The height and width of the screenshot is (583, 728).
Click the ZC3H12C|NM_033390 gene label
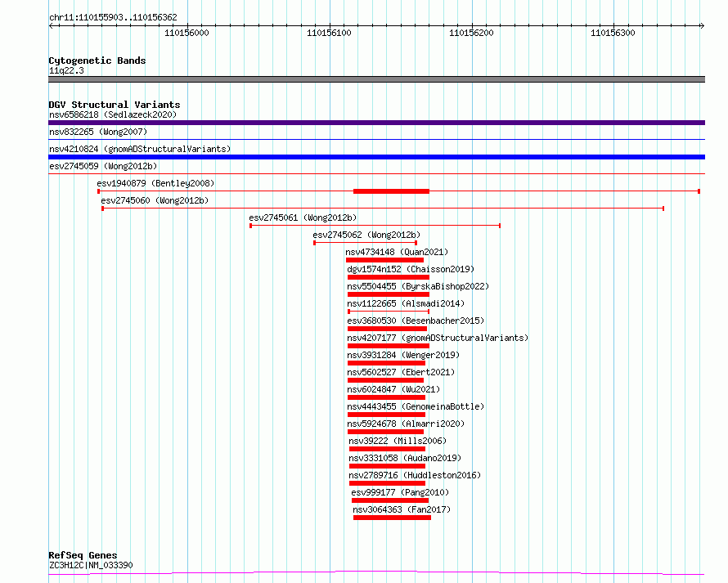(91, 565)
